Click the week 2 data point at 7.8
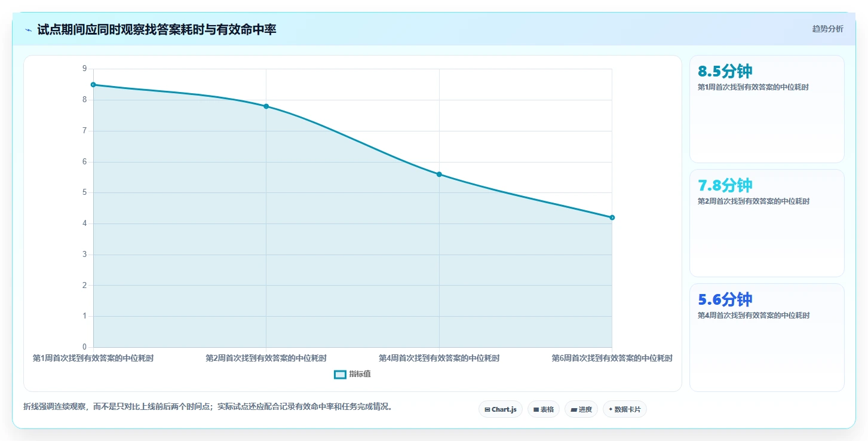The image size is (868, 441). [266, 106]
